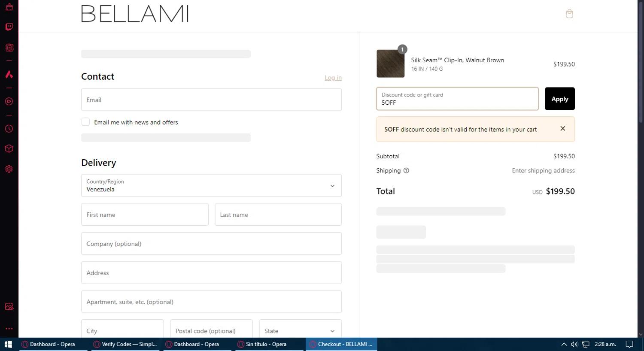Focus the Last name field
644x351 pixels.
[x=278, y=215]
